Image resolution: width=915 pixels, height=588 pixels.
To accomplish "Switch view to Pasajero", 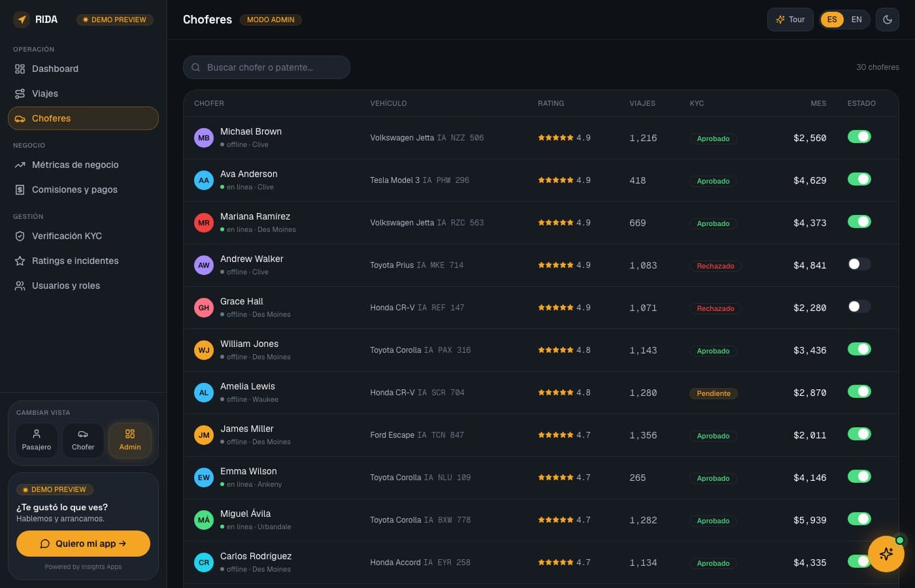I will click(37, 440).
